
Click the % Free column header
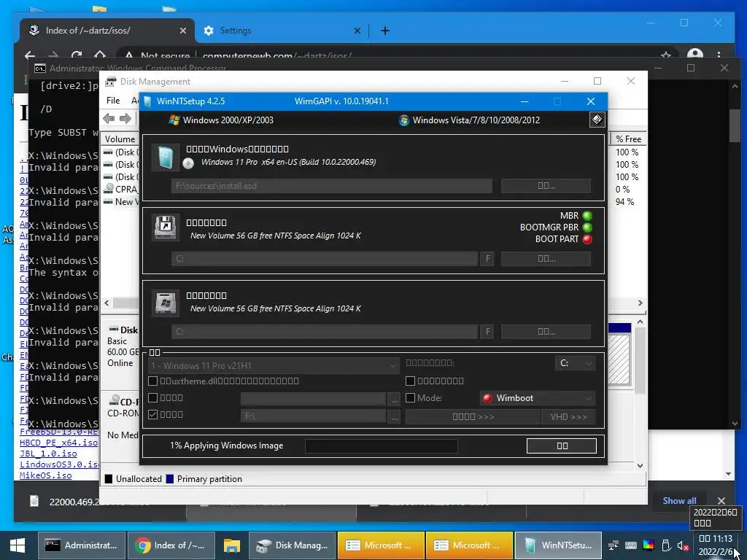point(628,139)
